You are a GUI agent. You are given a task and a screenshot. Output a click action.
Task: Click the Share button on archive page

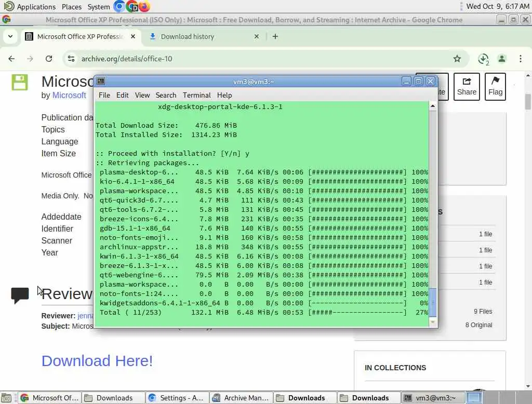[467, 87]
